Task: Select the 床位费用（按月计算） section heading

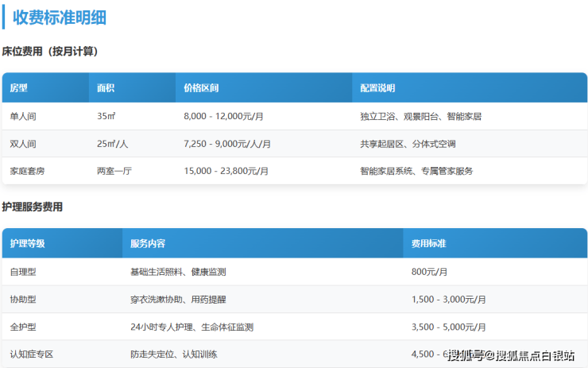Action: [x=51, y=52]
